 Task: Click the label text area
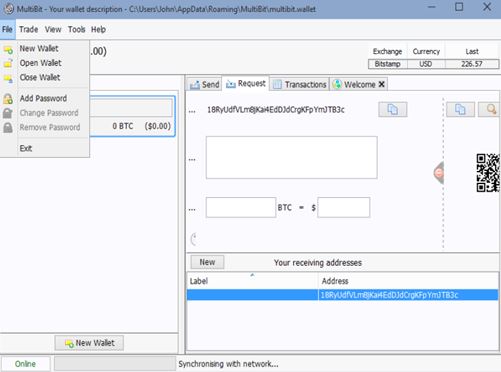click(x=292, y=157)
